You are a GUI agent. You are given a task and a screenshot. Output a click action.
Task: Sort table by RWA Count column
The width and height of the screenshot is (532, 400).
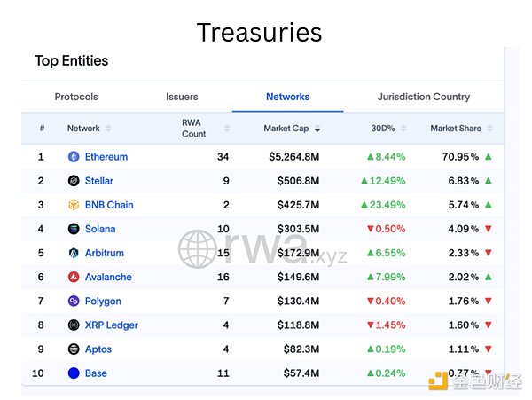pos(195,129)
